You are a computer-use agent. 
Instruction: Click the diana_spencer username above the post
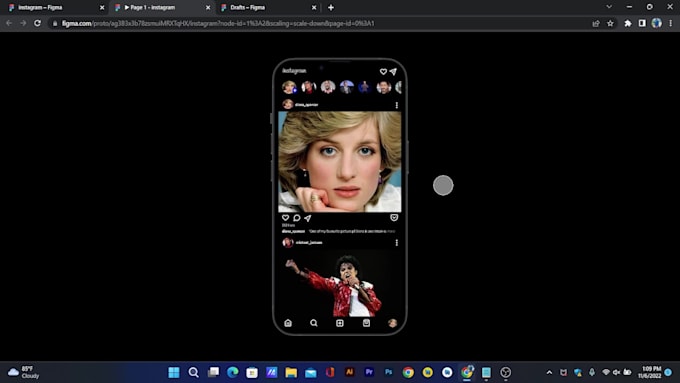pos(307,105)
